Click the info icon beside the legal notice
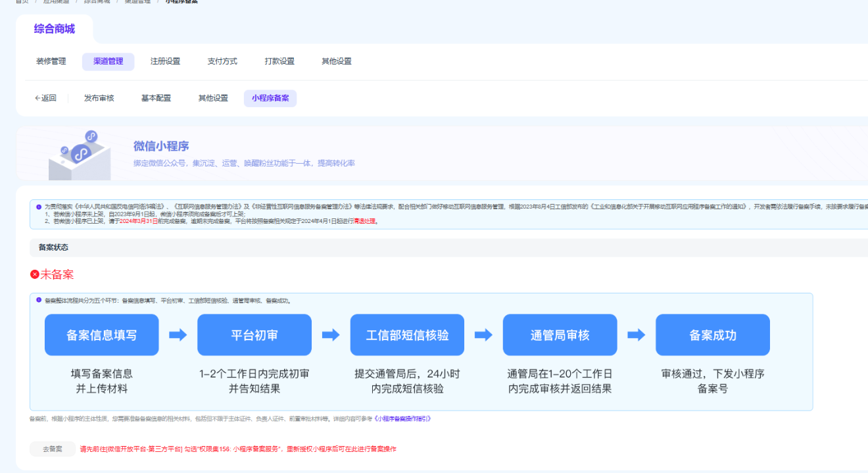 [x=39, y=207]
